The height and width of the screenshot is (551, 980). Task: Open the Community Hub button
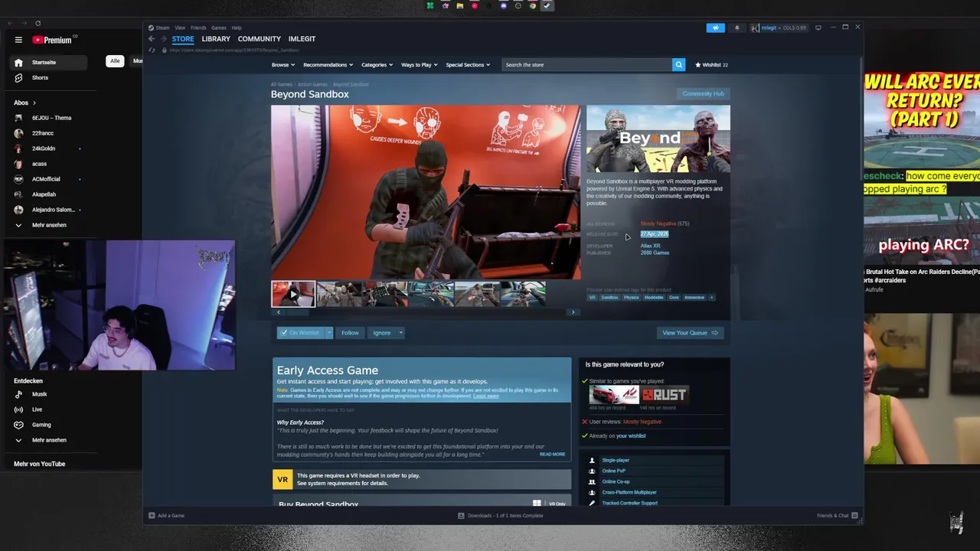[703, 94]
